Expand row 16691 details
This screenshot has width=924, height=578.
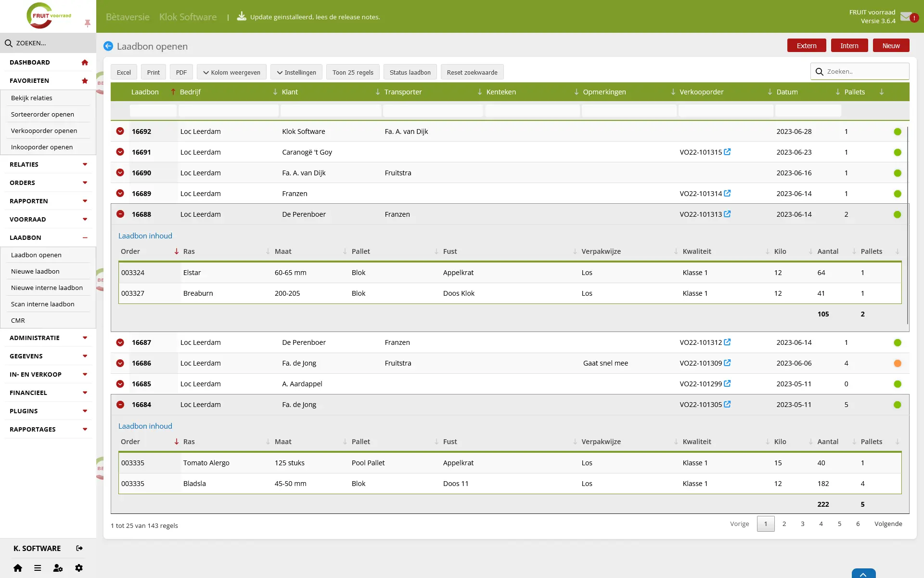click(120, 152)
